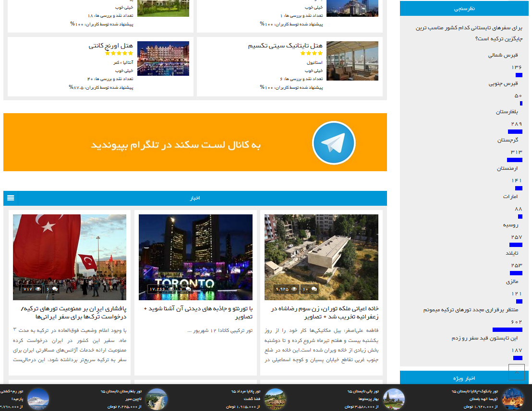
Task: Click the Bali tour circular icon
Action: click(x=394, y=399)
